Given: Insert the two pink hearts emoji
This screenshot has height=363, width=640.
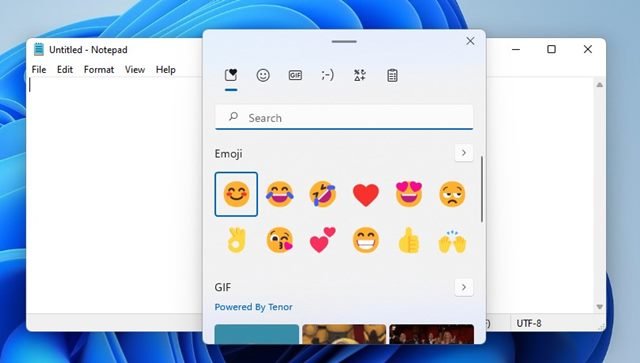Looking at the screenshot, I should pos(322,240).
